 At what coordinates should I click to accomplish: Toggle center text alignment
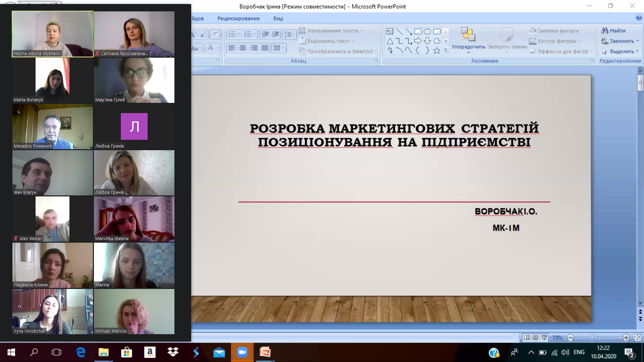243,48
